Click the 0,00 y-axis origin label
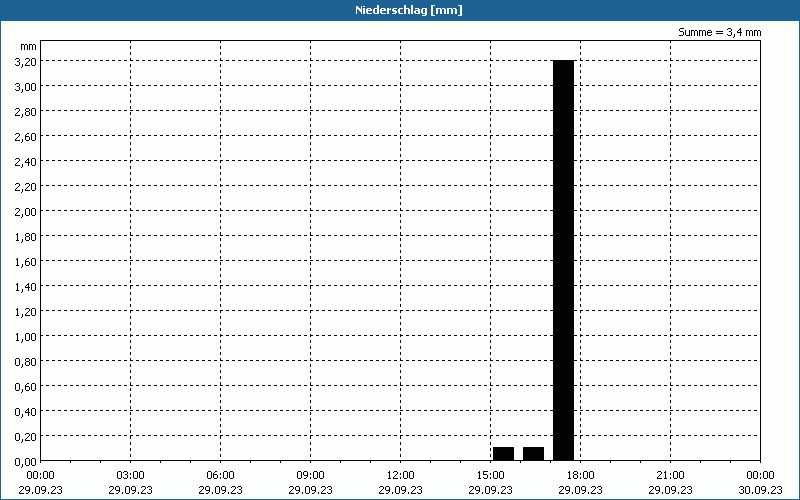Viewport: 800px width, 500px height. (x=26, y=461)
